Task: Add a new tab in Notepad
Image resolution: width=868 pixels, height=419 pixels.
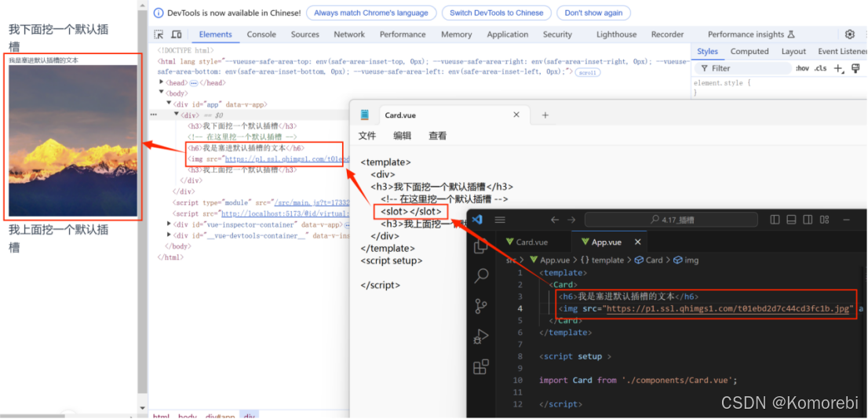Action: (x=545, y=115)
